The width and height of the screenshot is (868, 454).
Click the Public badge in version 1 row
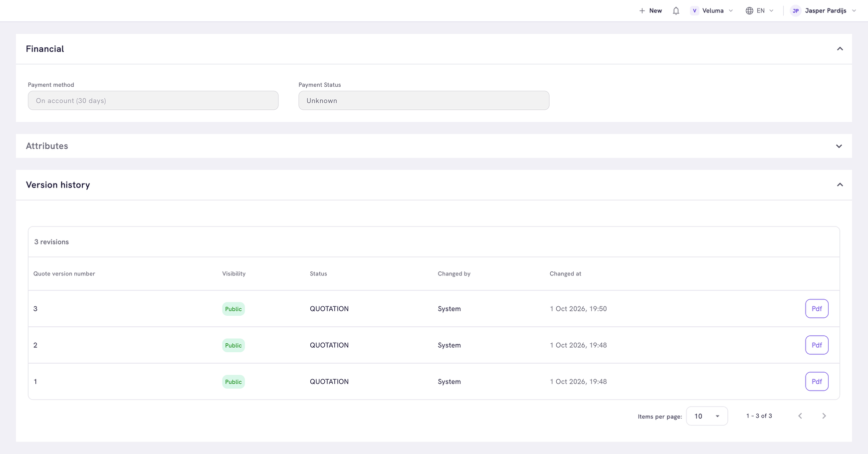233,382
